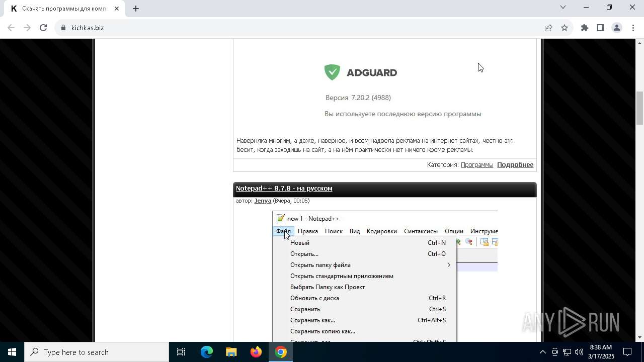The width and height of the screenshot is (644, 362).
Task: Click the Версия 7.20.2 (4988) text
Action: tap(358, 98)
